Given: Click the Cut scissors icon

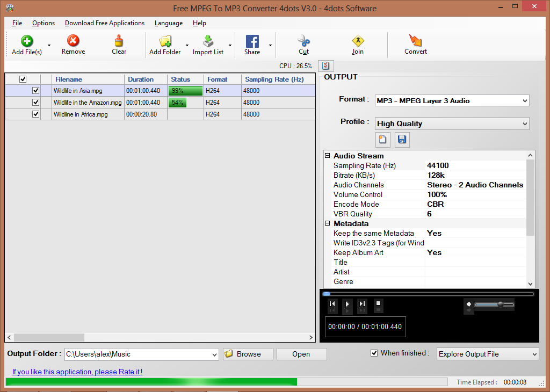Looking at the screenshot, I should [x=304, y=41].
